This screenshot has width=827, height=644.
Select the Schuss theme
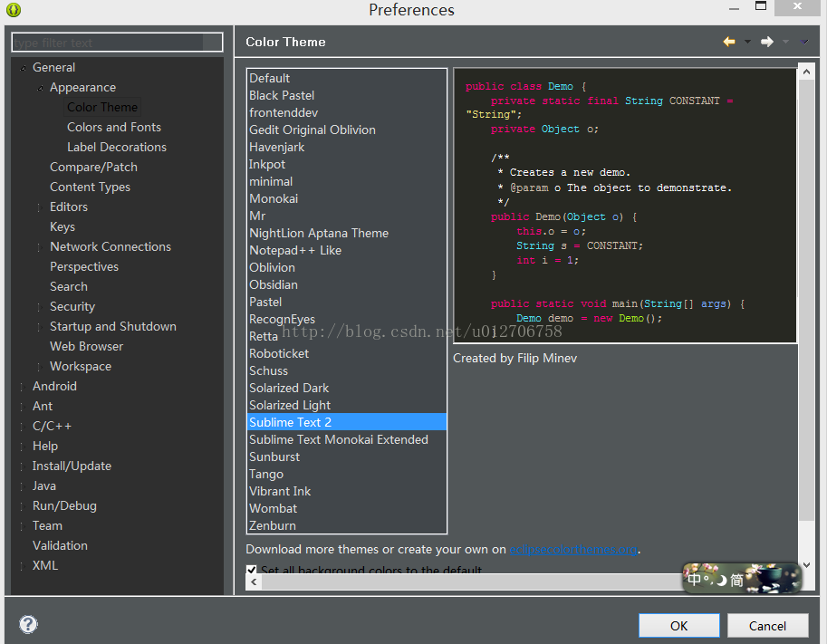(347, 370)
